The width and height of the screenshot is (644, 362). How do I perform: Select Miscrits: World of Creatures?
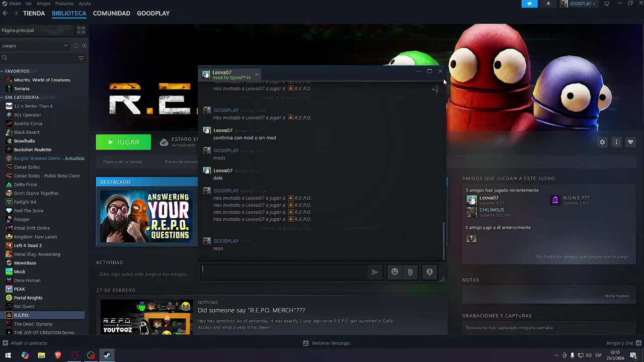[x=42, y=80]
